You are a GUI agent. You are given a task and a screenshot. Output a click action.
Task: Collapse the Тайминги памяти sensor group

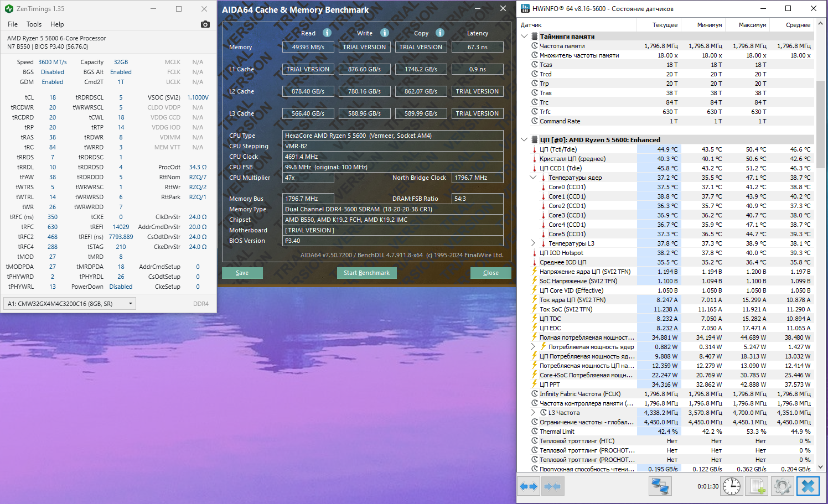pos(524,37)
